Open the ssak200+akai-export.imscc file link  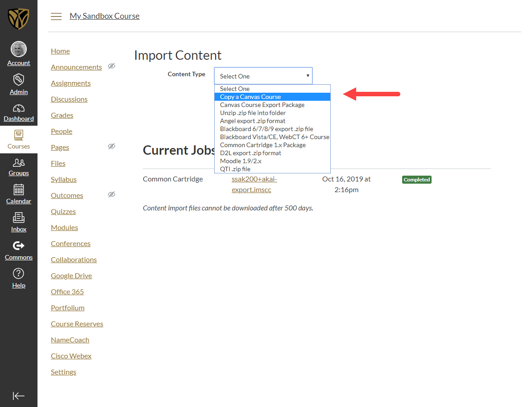pyautogui.click(x=254, y=185)
